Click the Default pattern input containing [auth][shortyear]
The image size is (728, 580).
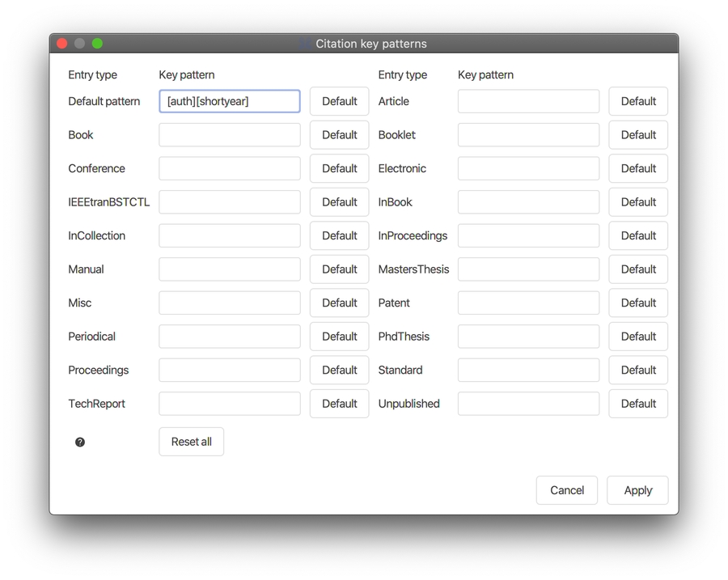(229, 101)
